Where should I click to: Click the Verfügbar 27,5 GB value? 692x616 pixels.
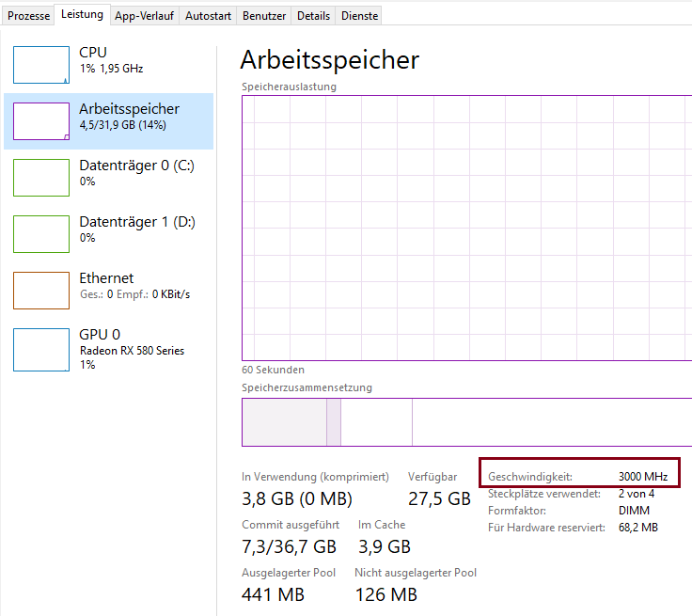point(439,499)
